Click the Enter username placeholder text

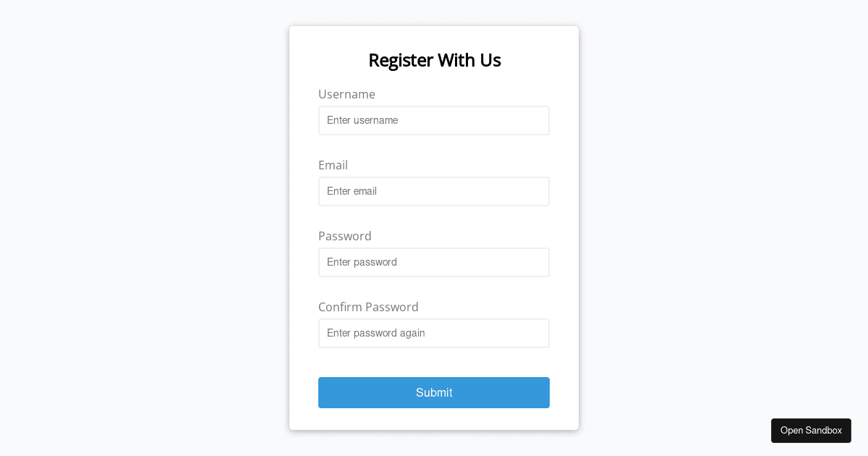click(x=362, y=120)
